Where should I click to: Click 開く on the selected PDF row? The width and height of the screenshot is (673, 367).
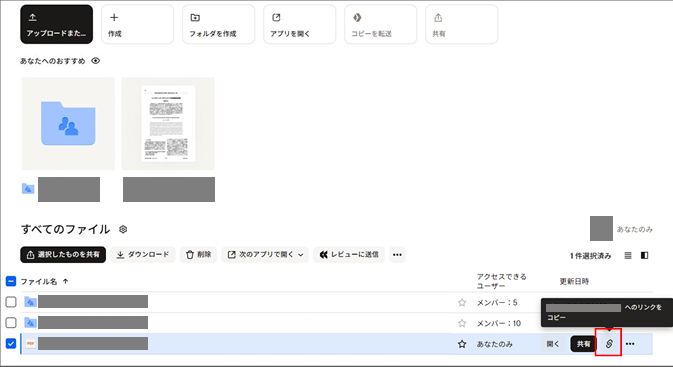point(553,344)
